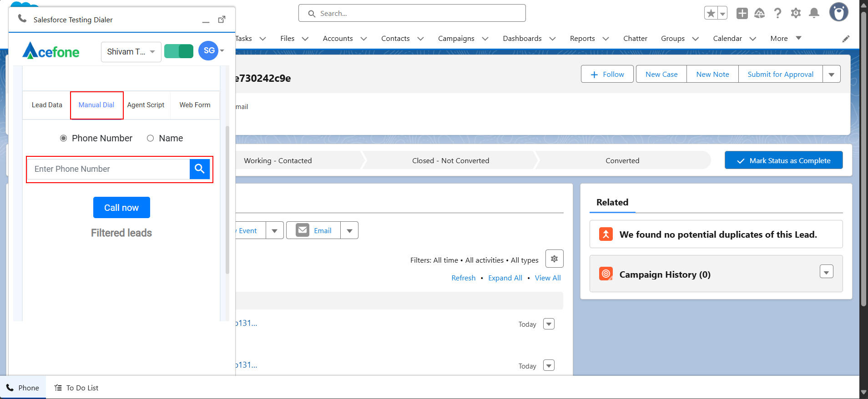This screenshot has width=868, height=399.
Task: Open the Related tab
Action: point(612,202)
